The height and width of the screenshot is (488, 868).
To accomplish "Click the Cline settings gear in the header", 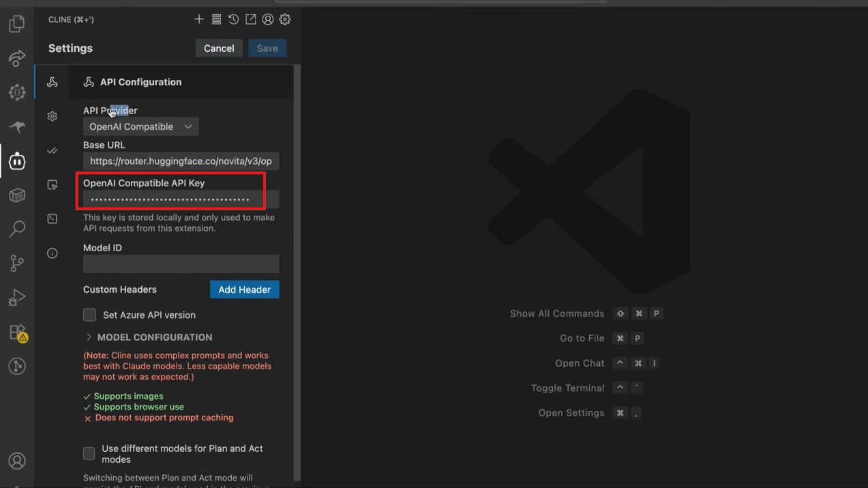I will tap(285, 19).
